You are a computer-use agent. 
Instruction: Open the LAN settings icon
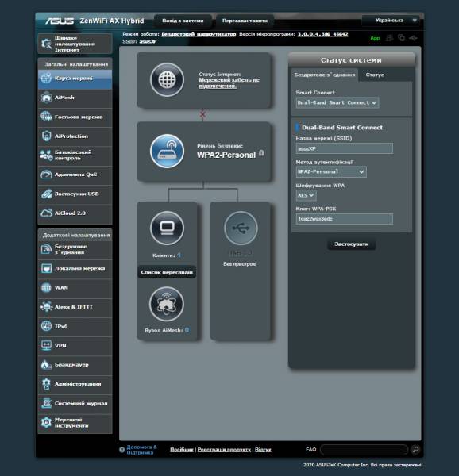(x=47, y=268)
